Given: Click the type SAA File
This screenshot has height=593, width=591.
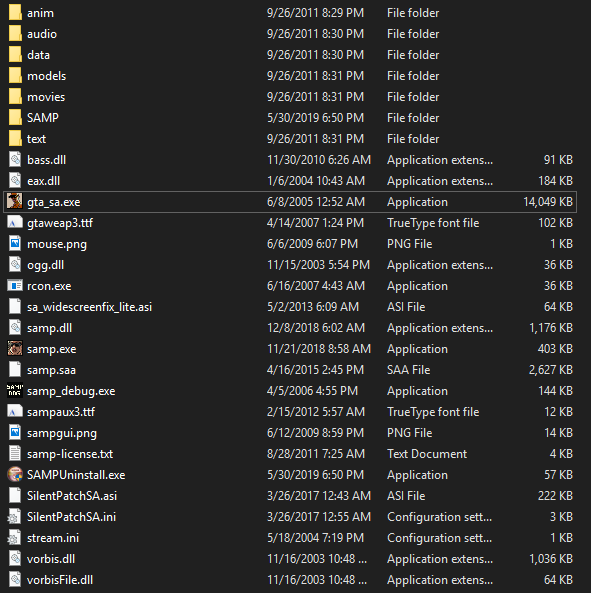Looking at the screenshot, I should (x=408, y=370).
